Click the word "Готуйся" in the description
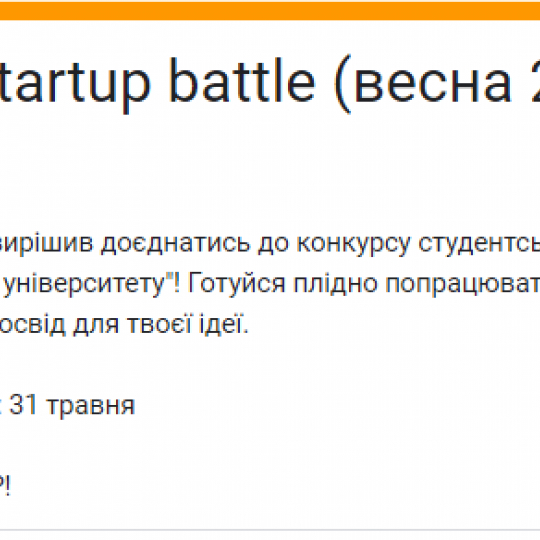540x540 pixels. 236,284
